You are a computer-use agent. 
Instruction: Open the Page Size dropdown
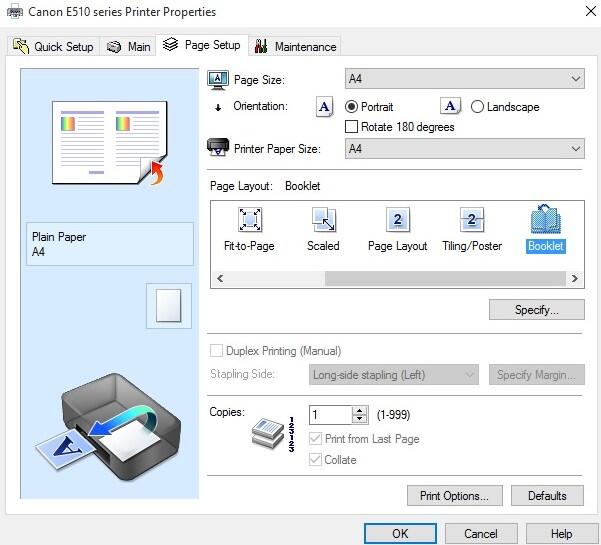pyautogui.click(x=465, y=79)
